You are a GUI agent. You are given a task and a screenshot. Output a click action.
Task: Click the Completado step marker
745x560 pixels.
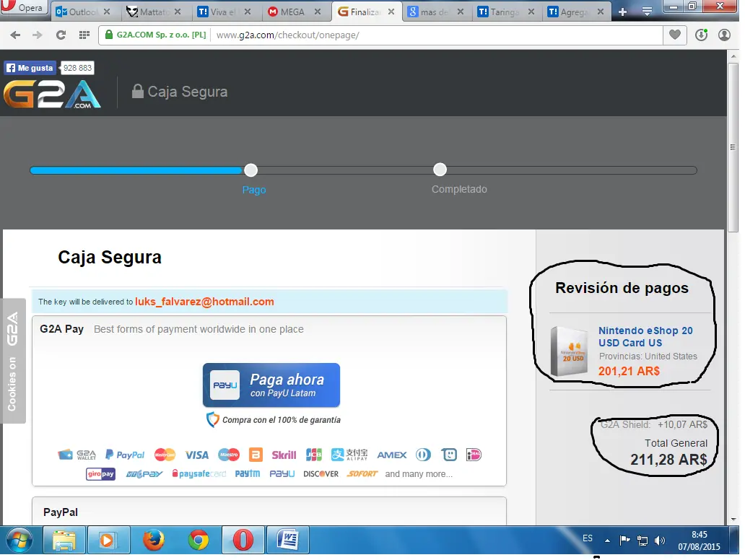point(440,170)
